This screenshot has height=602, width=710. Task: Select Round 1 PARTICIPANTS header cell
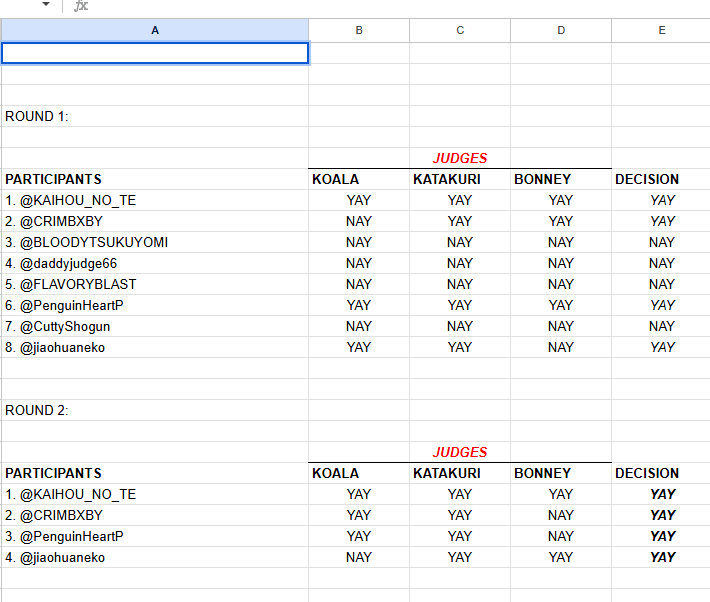coord(155,179)
